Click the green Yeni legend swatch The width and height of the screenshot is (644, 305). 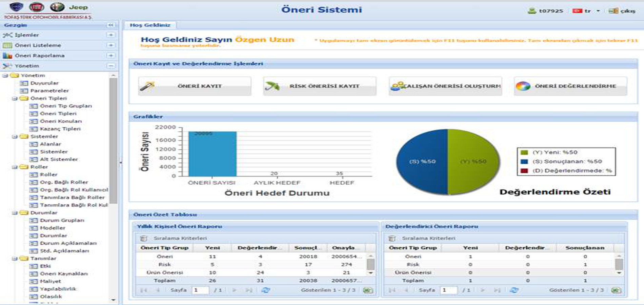pos(524,152)
